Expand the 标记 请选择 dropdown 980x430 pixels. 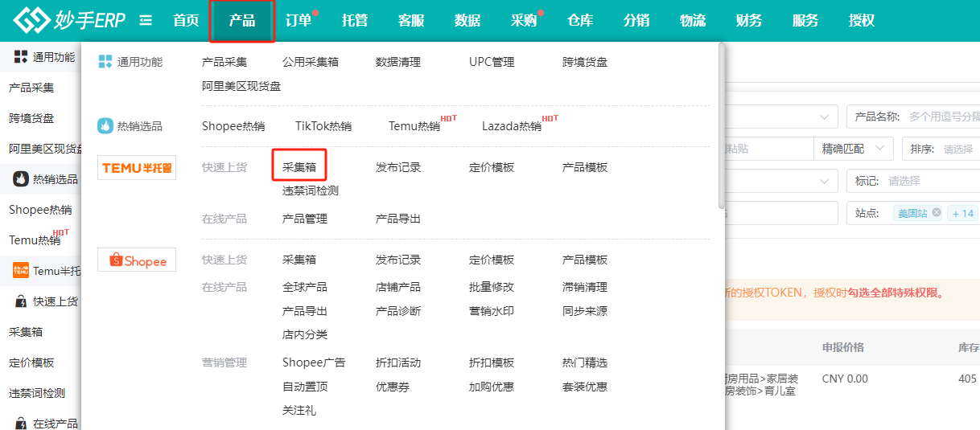[913, 181]
